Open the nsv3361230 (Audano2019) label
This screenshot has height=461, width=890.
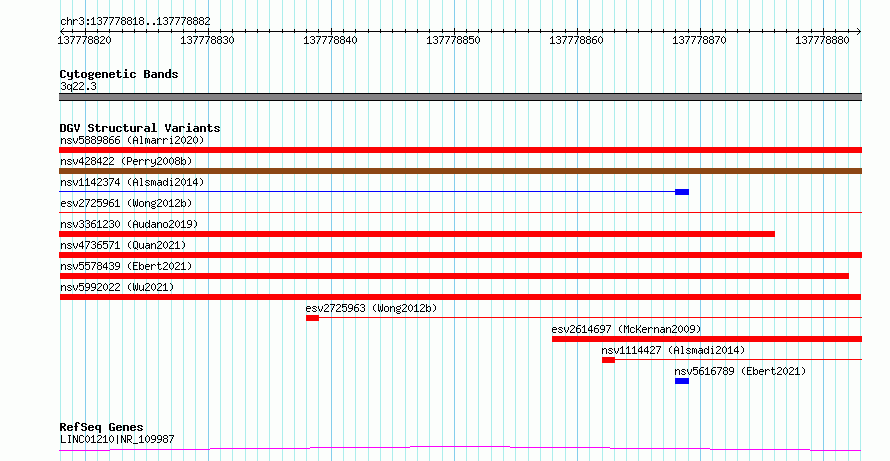pyautogui.click(x=129, y=224)
